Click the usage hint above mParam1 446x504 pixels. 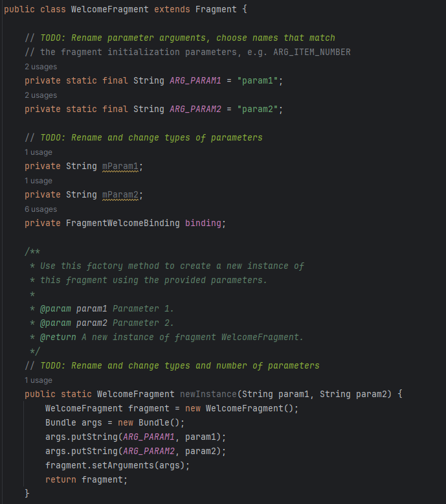[x=38, y=152]
